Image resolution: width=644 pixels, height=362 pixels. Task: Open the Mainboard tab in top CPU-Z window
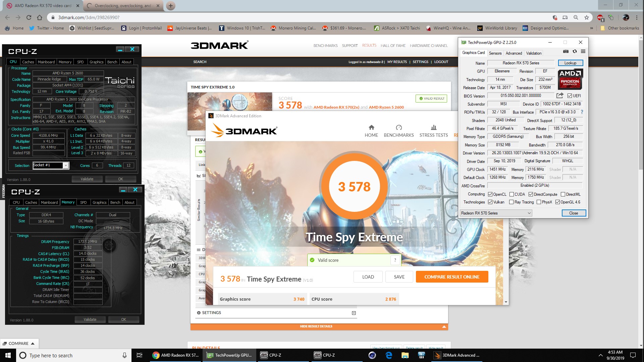point(46,62)
